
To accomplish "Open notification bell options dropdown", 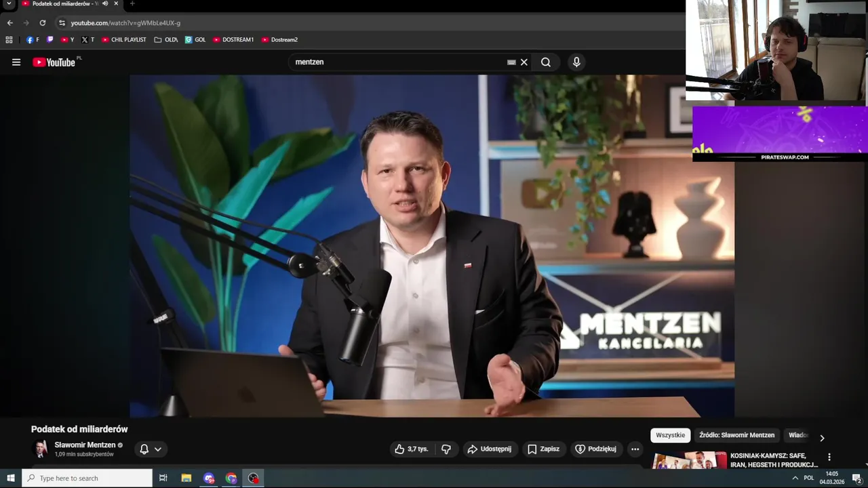I will pos(151,449).
